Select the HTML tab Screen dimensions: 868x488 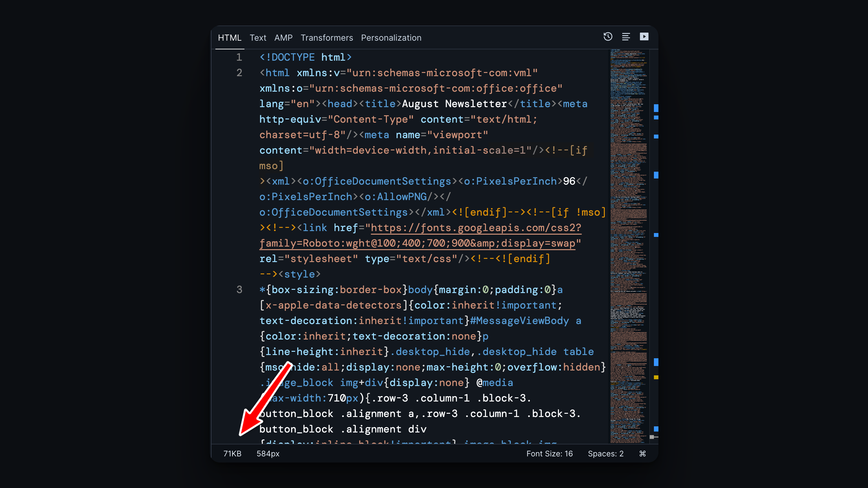[230, 38]
